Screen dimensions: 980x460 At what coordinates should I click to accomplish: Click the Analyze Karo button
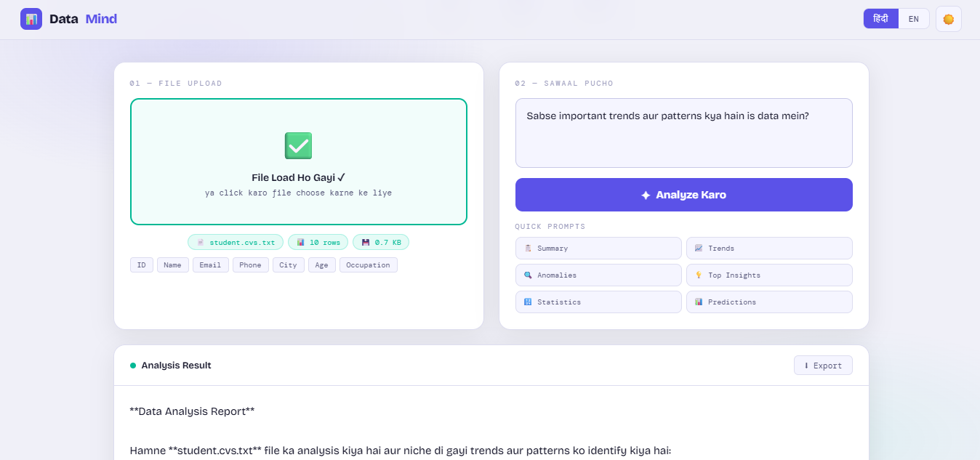(x=683, y=195)
